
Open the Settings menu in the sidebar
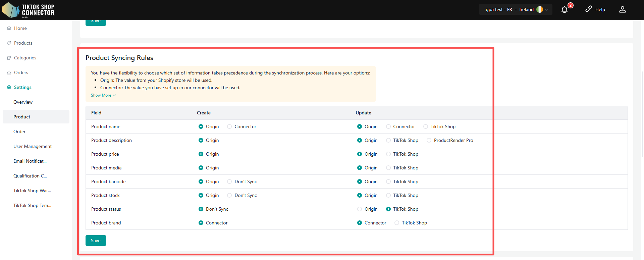click(23, 87)
